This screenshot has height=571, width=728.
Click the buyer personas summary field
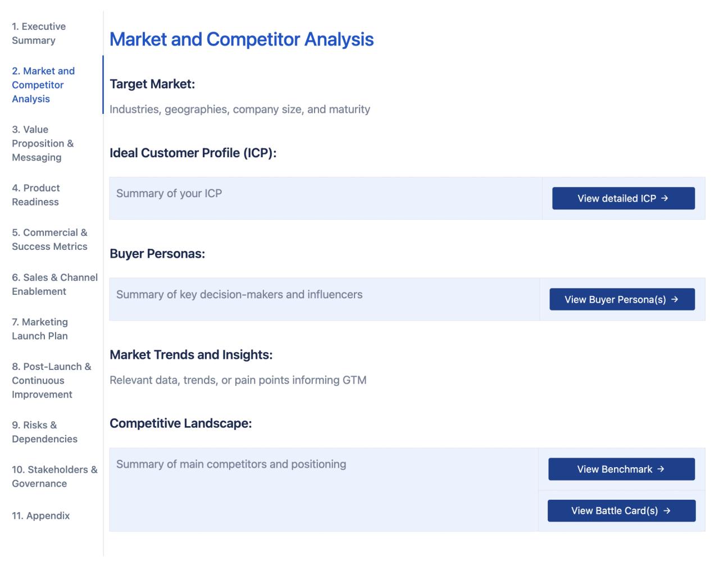(x=324, y=299)
